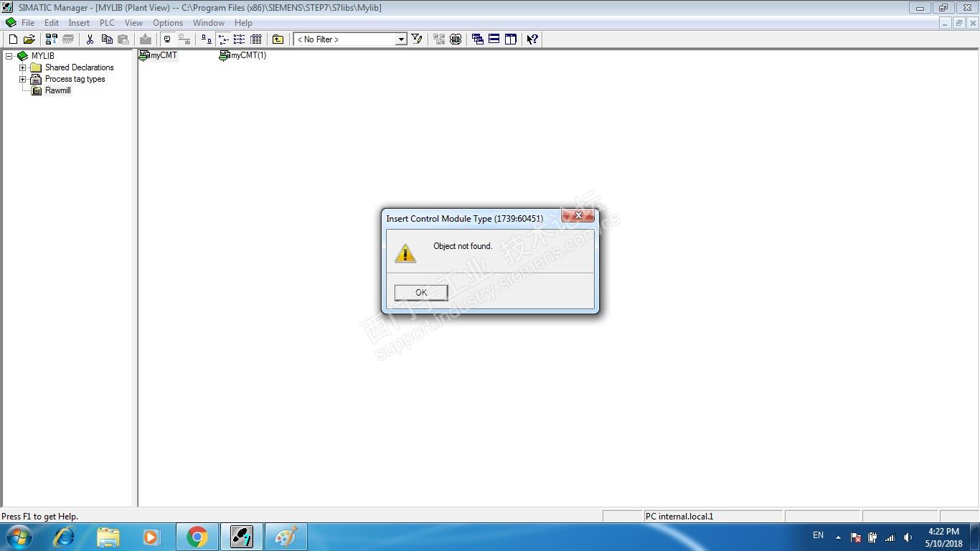Open Google Chrome from taskbar

pos(197,537)
